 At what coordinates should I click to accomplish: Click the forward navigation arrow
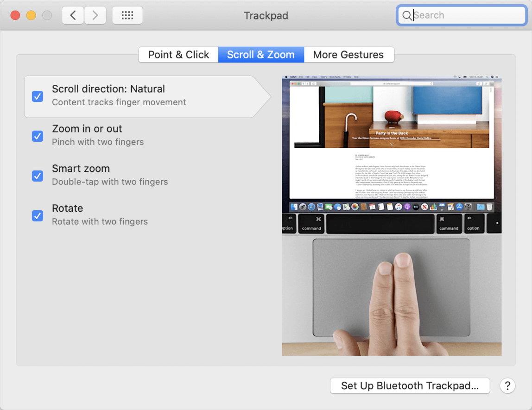[x=95, y=15]
